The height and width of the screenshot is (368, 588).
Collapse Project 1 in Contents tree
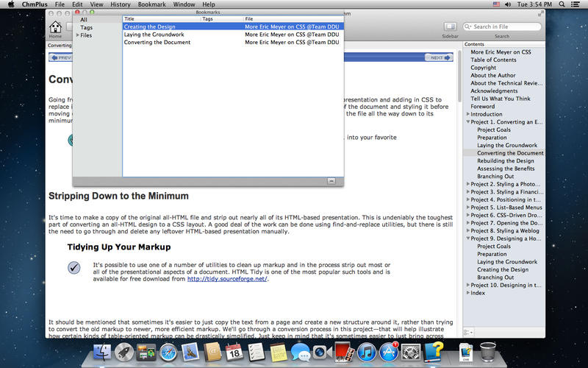468,122
